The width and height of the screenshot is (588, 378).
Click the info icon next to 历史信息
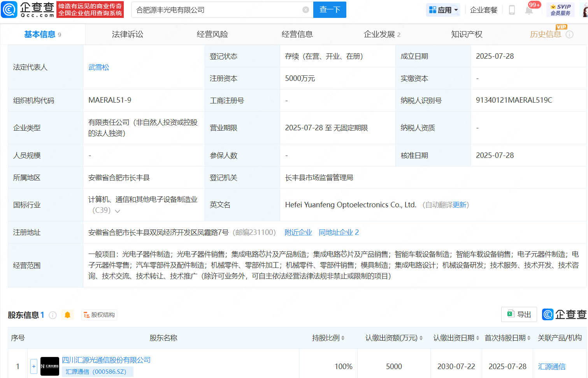(569, 35)
